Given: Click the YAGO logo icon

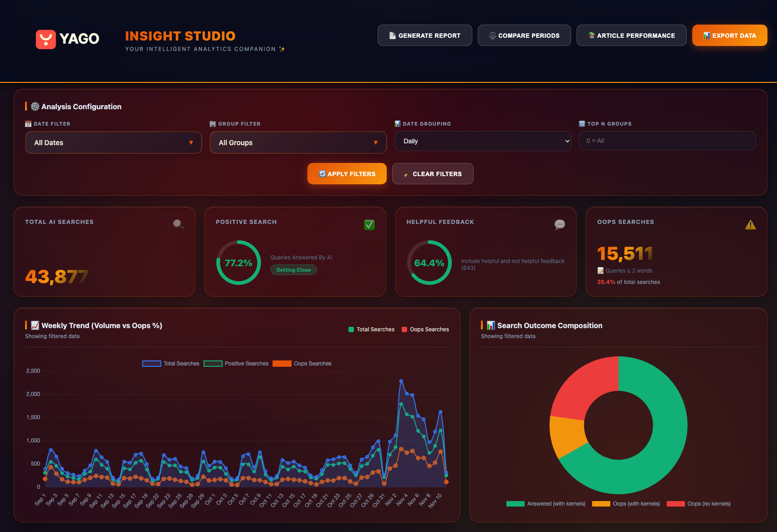Looking at the screenshot, I should pos(46,39).
